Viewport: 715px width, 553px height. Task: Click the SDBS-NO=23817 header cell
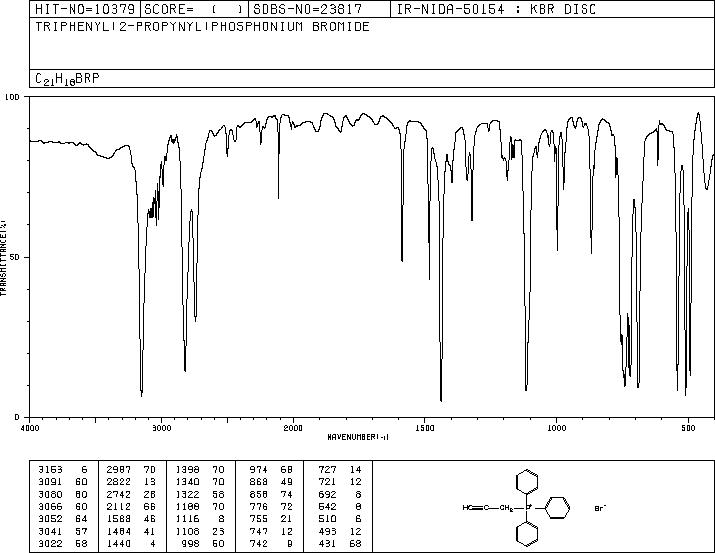pos(319,9)
